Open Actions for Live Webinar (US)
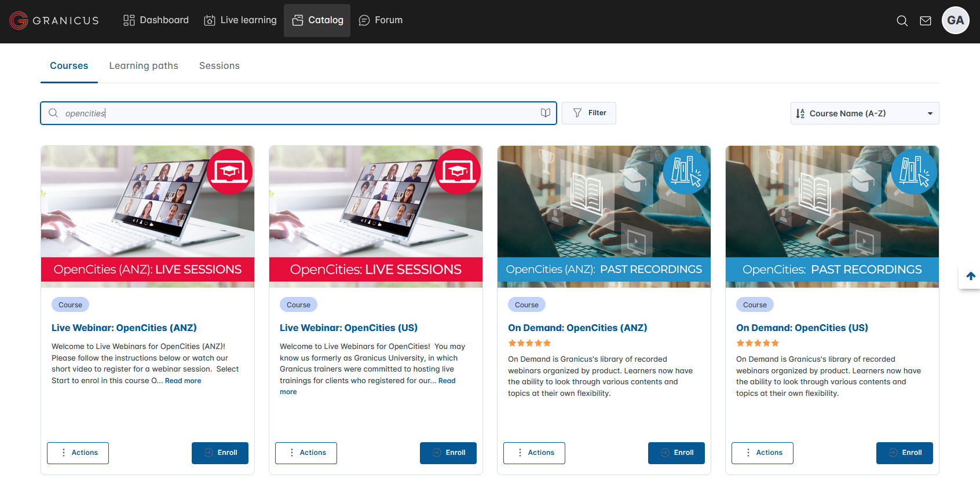 (x=306, y=453)
